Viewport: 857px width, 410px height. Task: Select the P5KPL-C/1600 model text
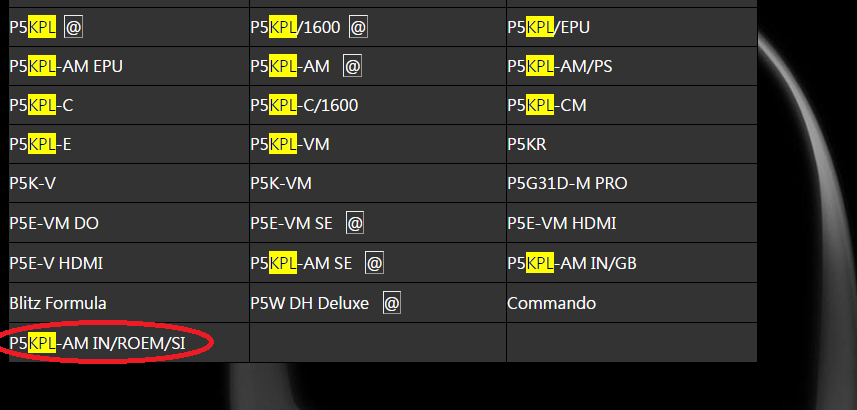click(304, 105)
